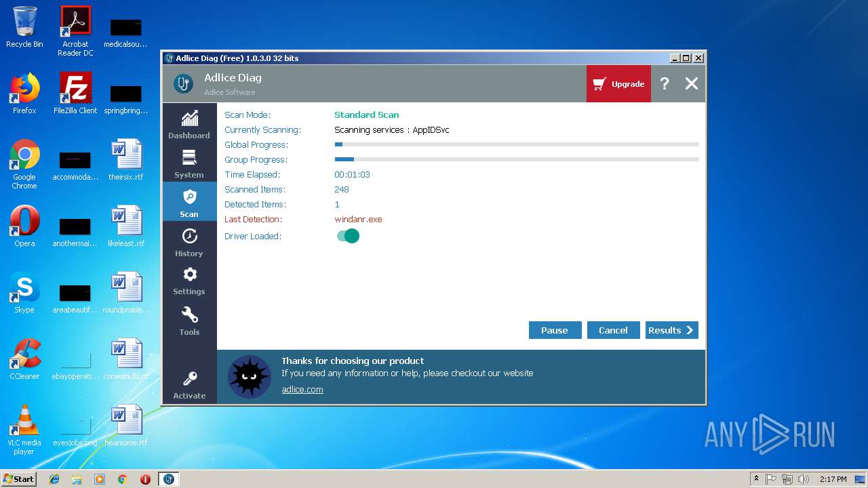Open help with the question mark icon
Image resolution: width=868 pixels, height=488 pixels.
[x=665, y=83]
